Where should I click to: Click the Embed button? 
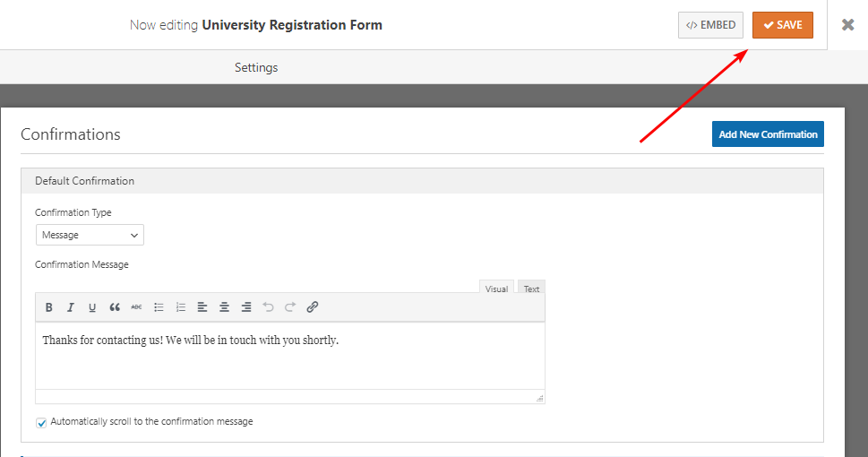pos(710,25)
